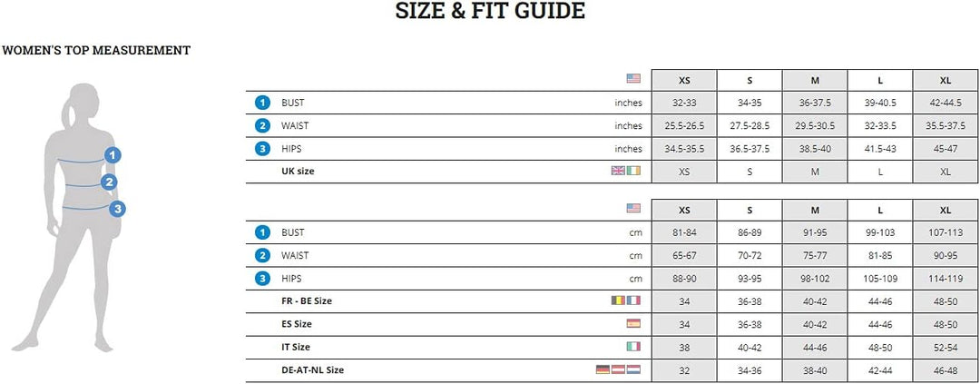Click the Belgian flag in FR - BE row
Screen dimensions: 980x384
tap(619, 300)
